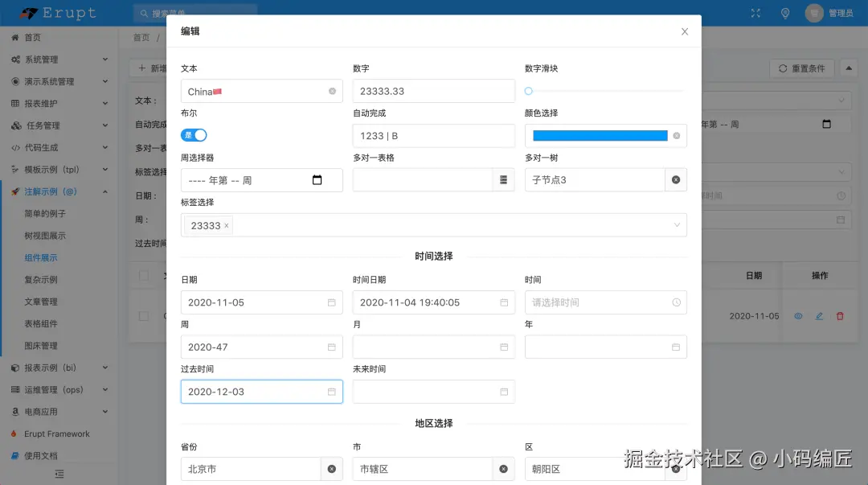Edit the table row pencil icon
The width and height of the screenshot is (868, 485).
point(819,316)
